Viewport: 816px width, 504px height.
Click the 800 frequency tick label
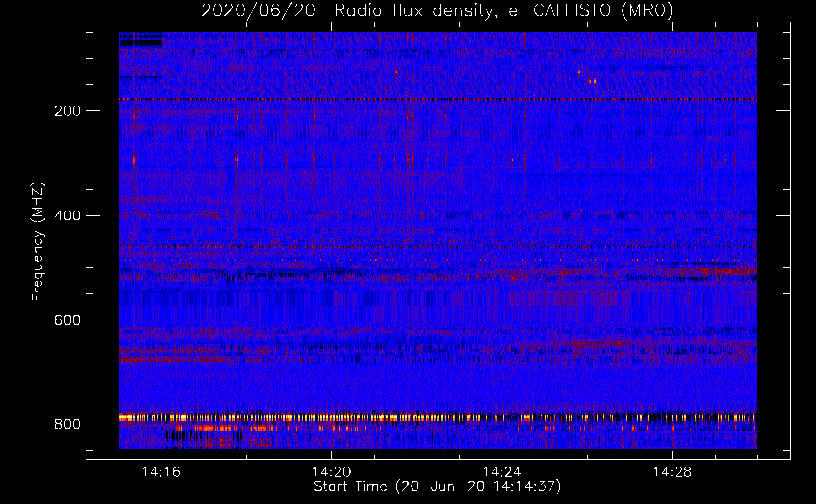[x=68, y=425]
